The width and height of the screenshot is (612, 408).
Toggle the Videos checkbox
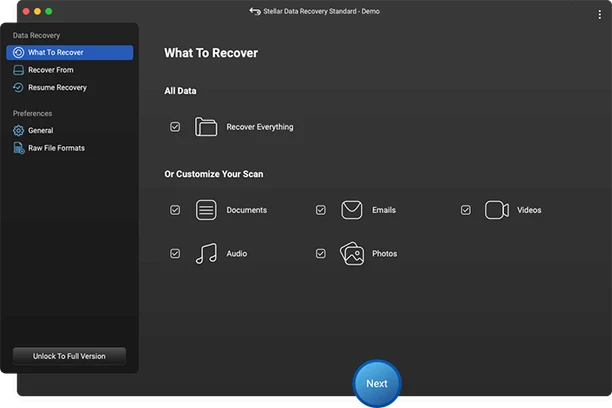465,210
